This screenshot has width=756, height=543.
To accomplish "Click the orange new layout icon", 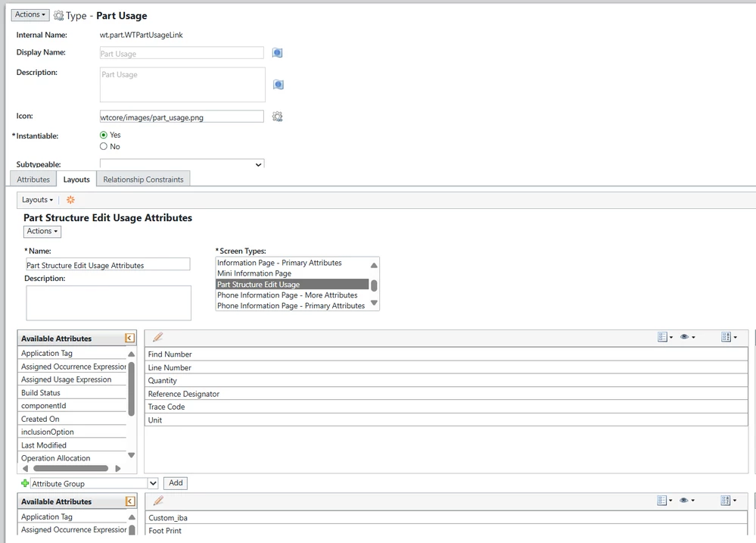I will click(70, 199).
